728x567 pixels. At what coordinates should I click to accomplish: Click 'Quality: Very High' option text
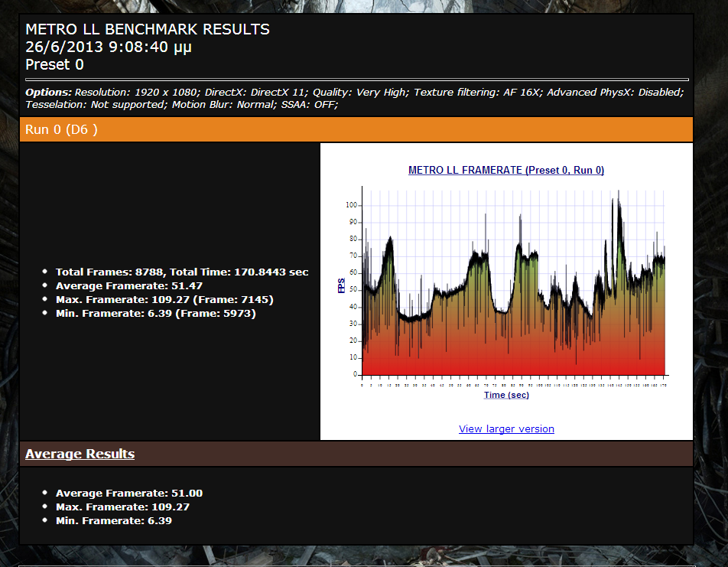(x=360, y=93)
